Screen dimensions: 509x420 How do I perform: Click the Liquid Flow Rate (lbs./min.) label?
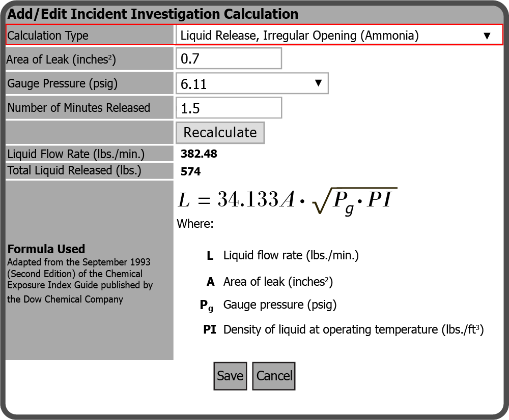pos(76,154)
